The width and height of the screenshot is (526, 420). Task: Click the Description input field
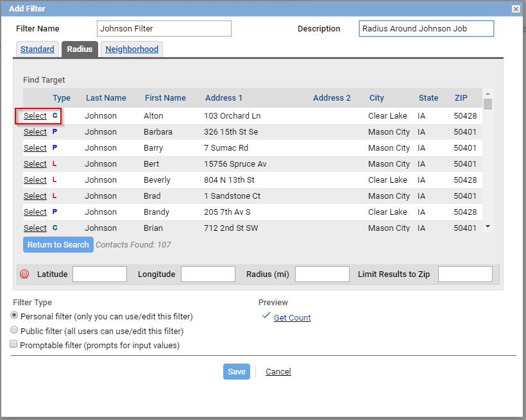(427, 28)
